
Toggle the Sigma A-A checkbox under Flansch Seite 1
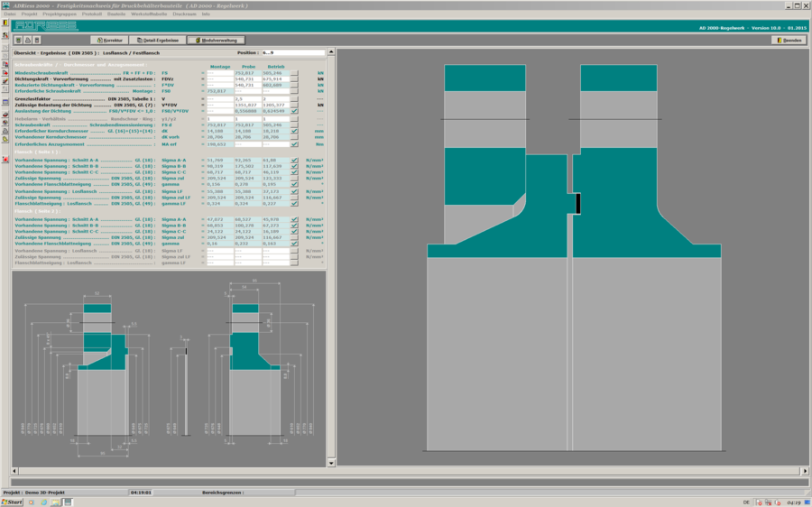[x=294, y=160]
